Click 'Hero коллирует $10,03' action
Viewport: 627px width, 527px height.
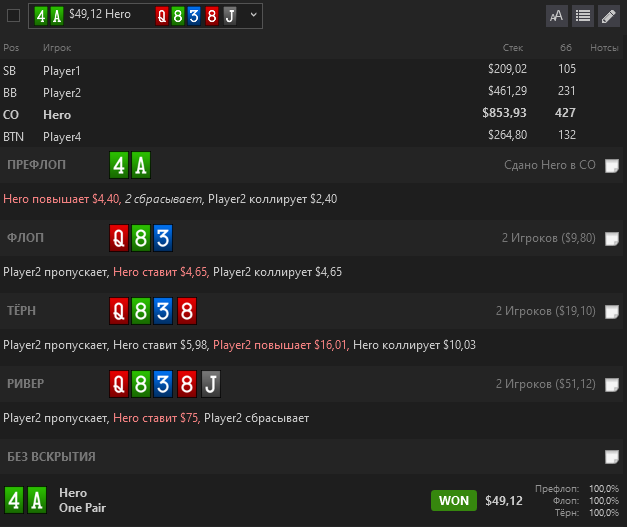point(414,345)
